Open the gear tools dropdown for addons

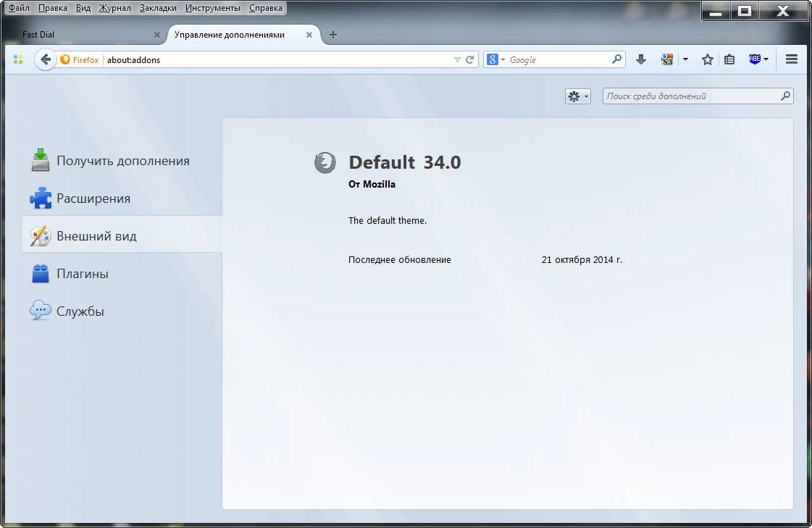(578, 96)
